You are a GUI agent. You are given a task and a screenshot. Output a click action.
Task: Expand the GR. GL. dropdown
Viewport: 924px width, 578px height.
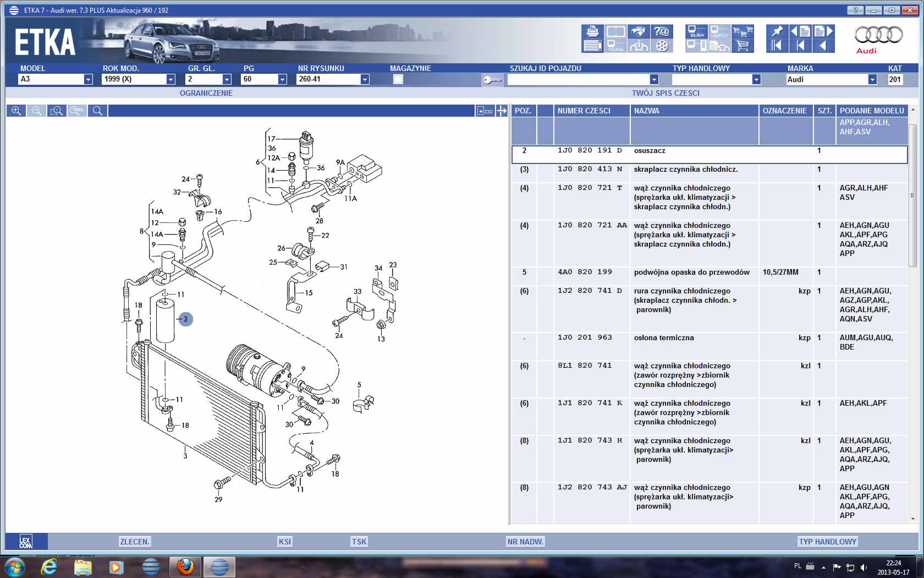pos(227,79)
